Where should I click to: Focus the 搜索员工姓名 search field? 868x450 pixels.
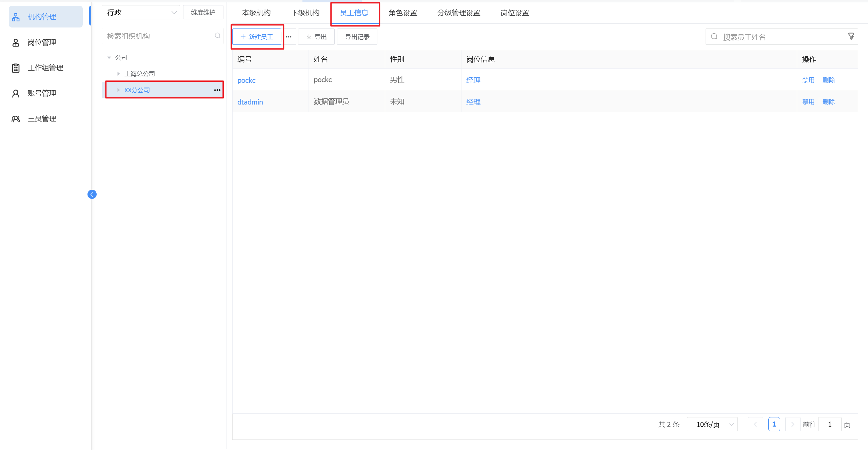pos(780,37)
